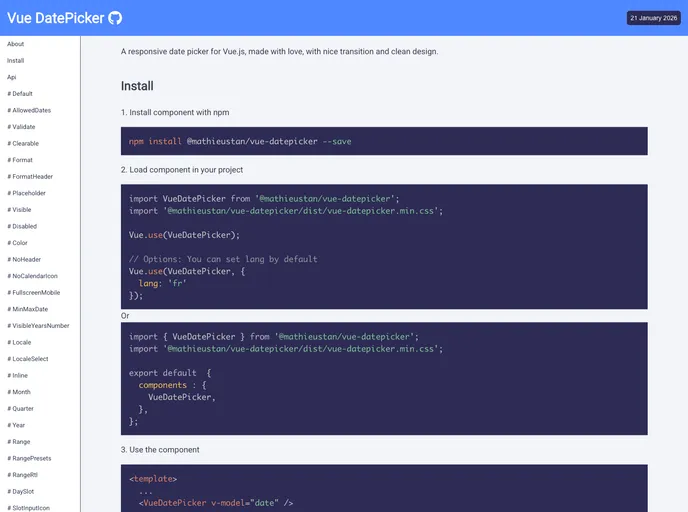688x512 pixels.
Task: Click the "components : {" code line
Action: coord(172,385)
